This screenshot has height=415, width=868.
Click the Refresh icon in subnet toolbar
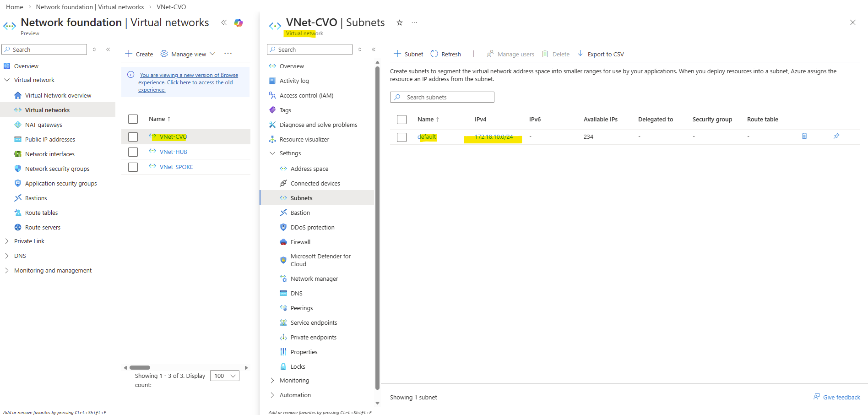pos(434,54)
